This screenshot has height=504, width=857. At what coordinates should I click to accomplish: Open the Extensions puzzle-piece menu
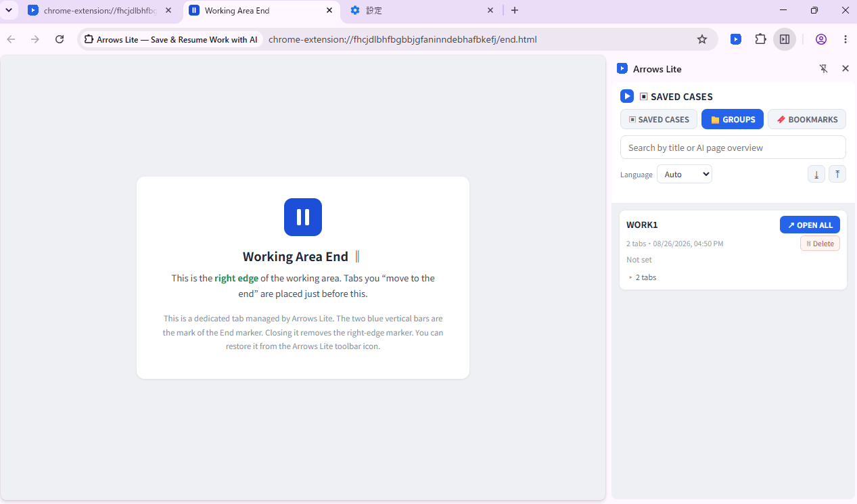tap(760, 39)
